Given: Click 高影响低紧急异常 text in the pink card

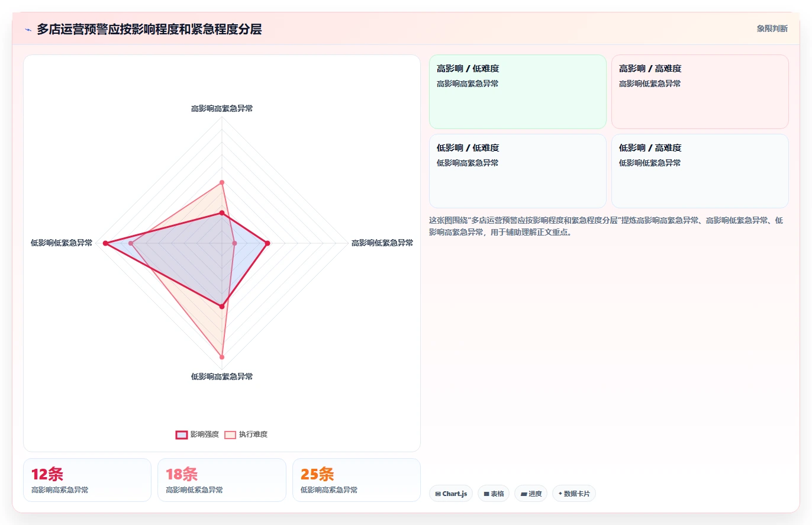Looking at the screenshot, I should pos(650,84).
